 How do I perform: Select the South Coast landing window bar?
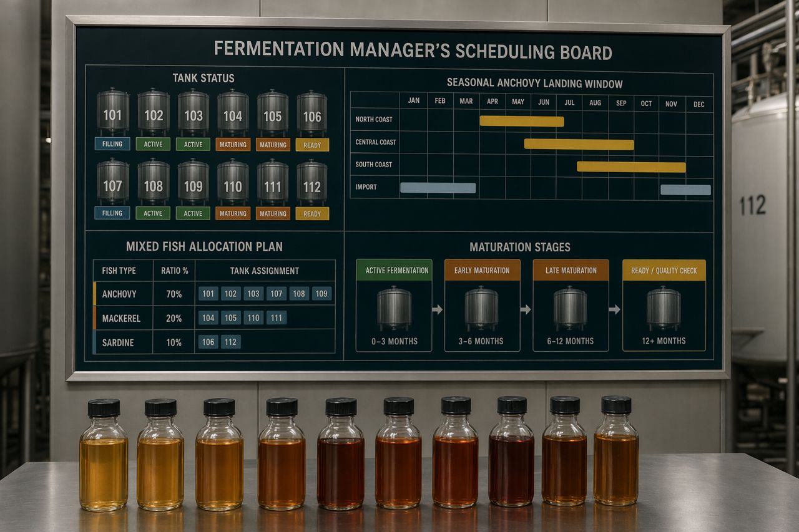point(631,167)
